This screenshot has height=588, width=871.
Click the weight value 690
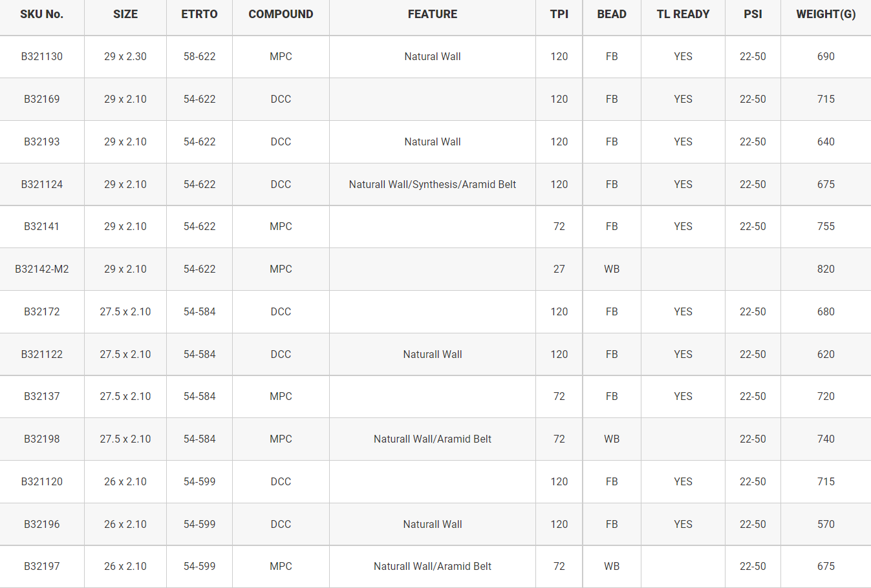pos(826,56)
